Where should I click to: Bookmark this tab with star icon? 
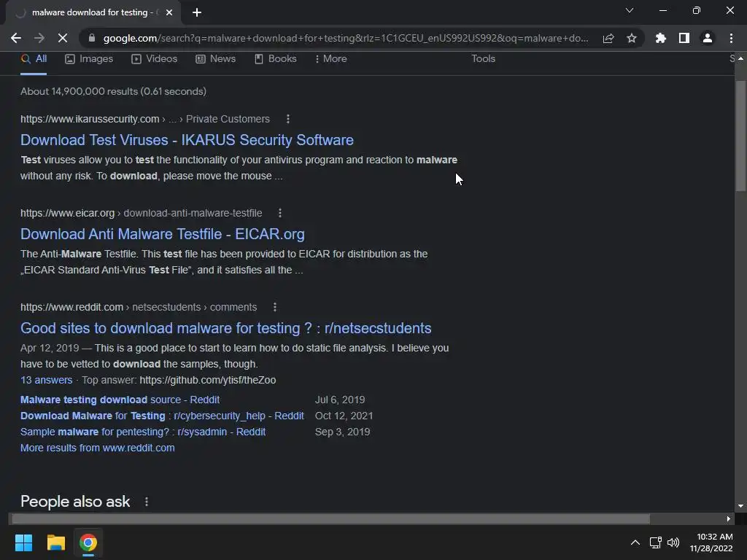[632, 38]
